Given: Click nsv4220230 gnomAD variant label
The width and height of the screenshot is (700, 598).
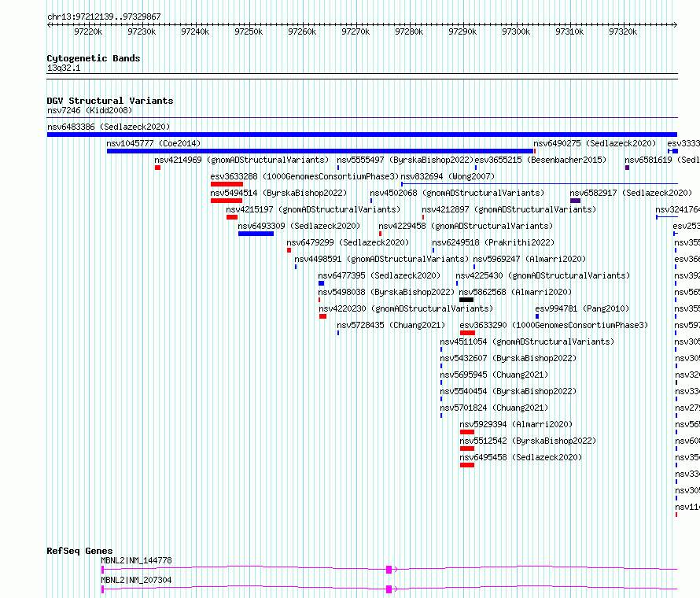Looking at the screenshot, I should [x=406, y=308].
